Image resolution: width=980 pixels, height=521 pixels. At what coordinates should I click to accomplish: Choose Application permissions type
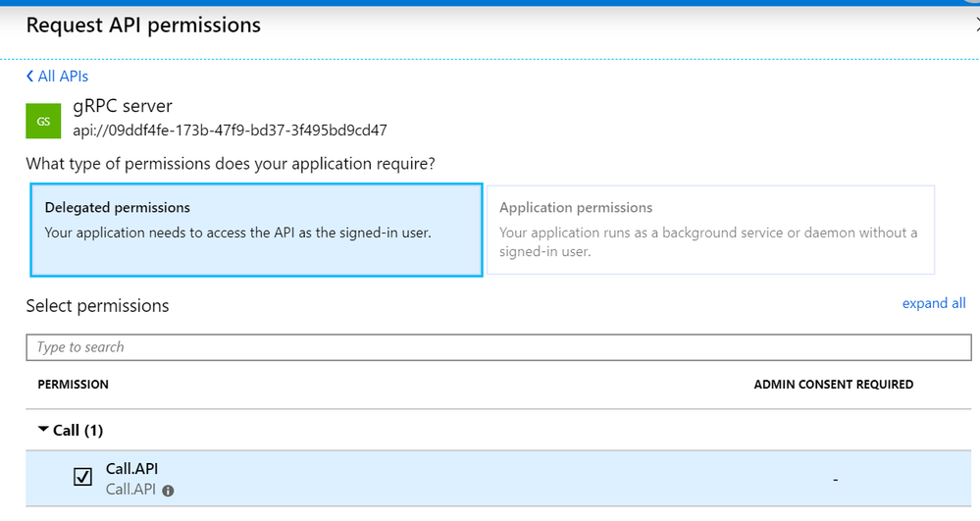pos(710,230)
